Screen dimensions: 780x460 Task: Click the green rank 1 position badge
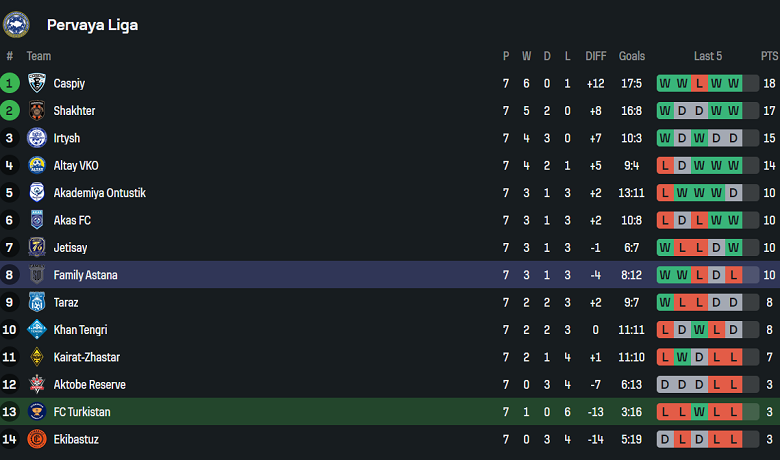point(10,84)
